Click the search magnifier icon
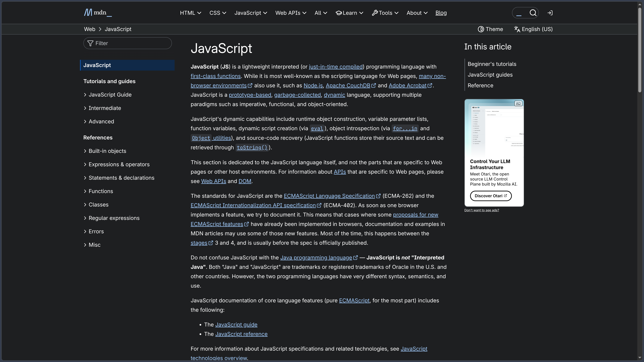 [533, 13]
